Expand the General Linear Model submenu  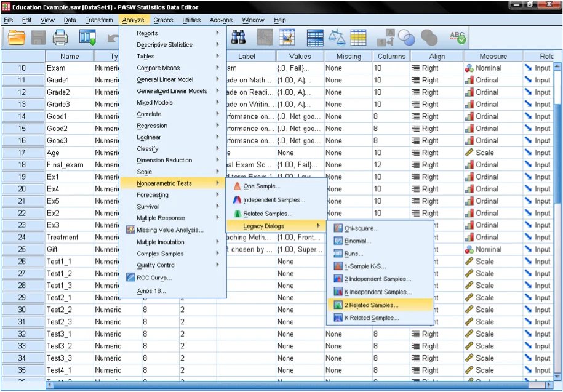pos(173,79)
